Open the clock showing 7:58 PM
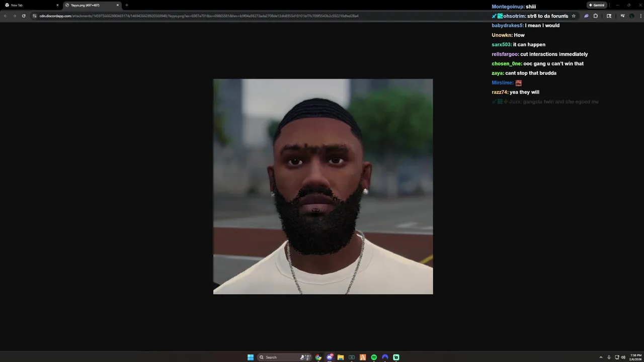This screenshot has height=362, width=644. [x=635, y=357]
